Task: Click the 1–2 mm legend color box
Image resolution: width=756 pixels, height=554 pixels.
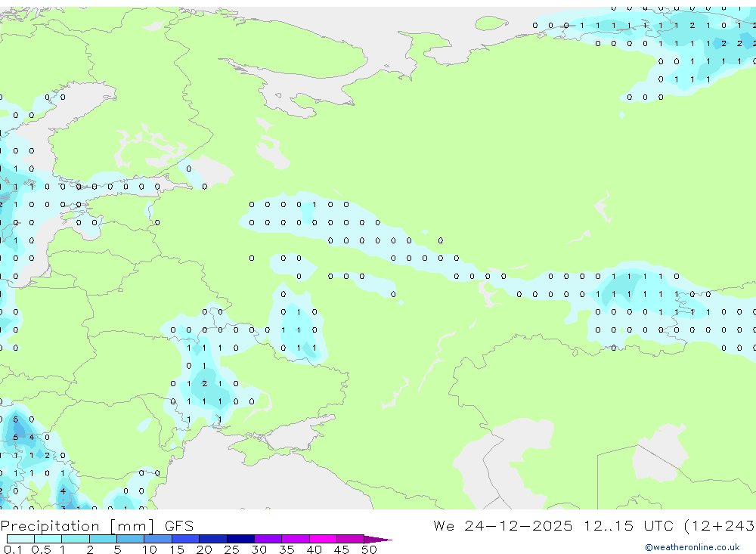Action: pyautogui.click(x=76, y=539)
